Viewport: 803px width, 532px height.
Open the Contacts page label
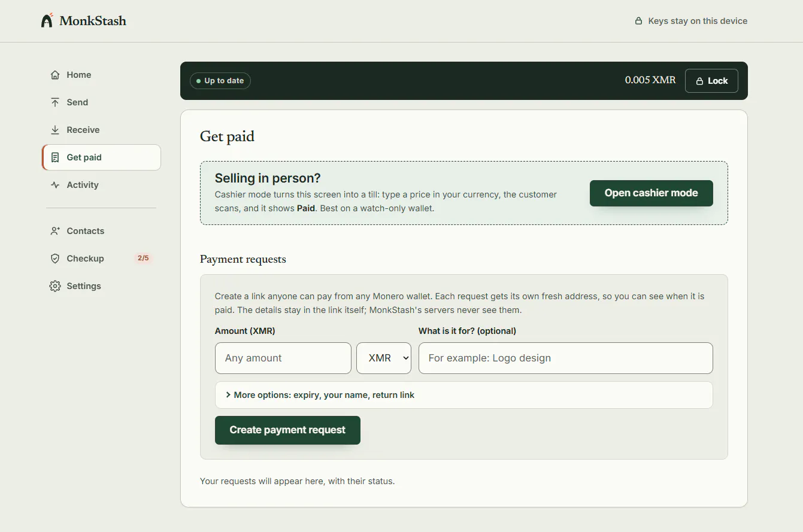86,231
